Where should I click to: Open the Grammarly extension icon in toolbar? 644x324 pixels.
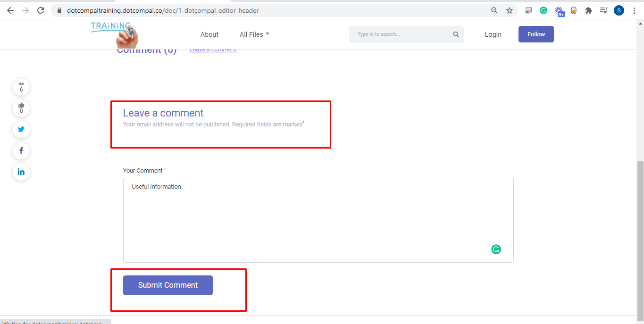click(x=544, y=10)
